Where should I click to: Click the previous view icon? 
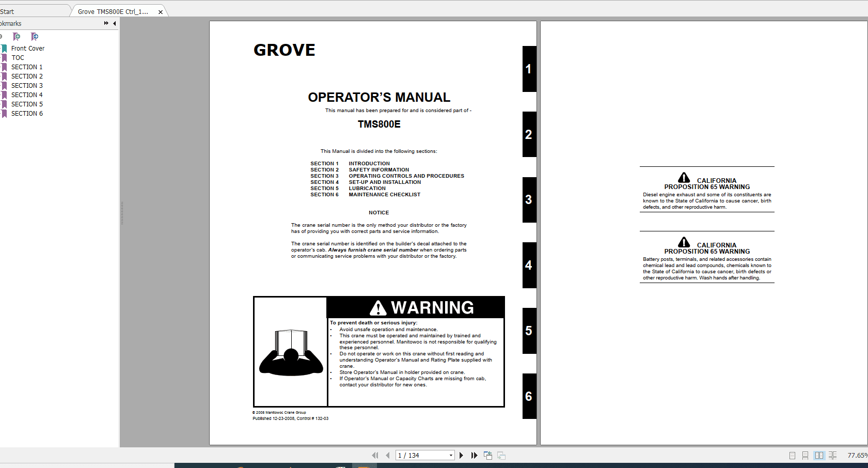click(488, 455)
